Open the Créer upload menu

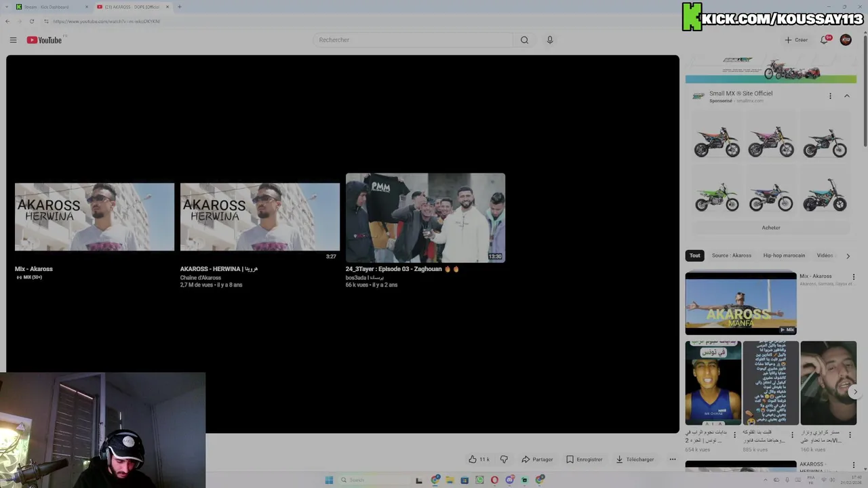796,40
